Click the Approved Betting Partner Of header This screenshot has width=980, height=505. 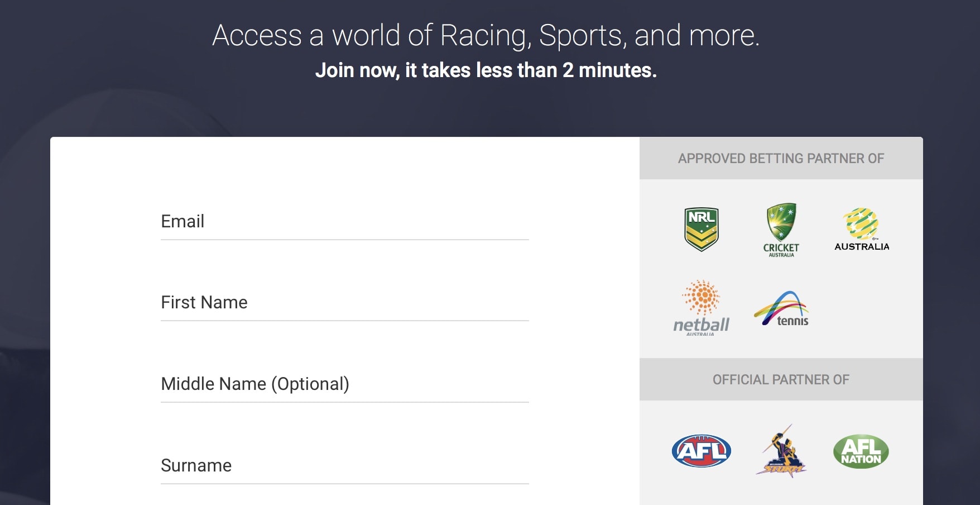tap(781, 158)
